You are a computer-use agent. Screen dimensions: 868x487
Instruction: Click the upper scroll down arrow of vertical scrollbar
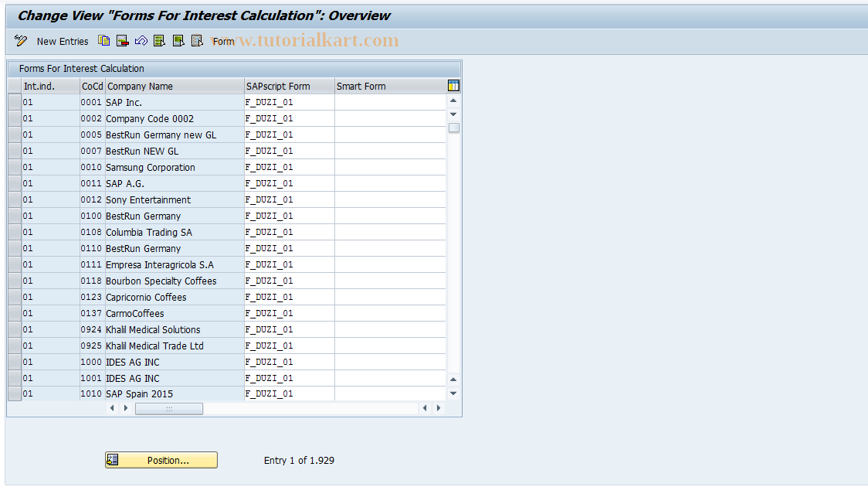[x=453, y=114]
